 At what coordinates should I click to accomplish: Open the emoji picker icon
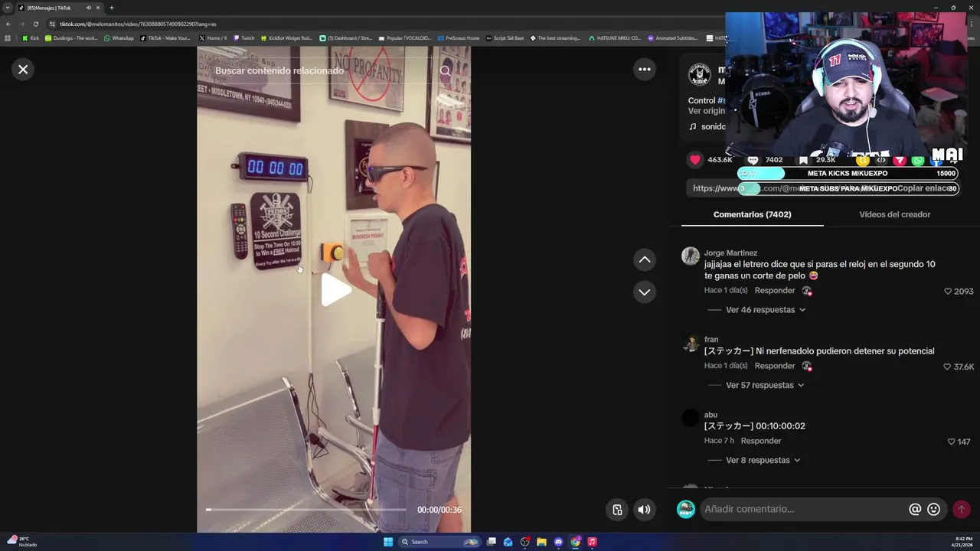click(x=933, y=509)
